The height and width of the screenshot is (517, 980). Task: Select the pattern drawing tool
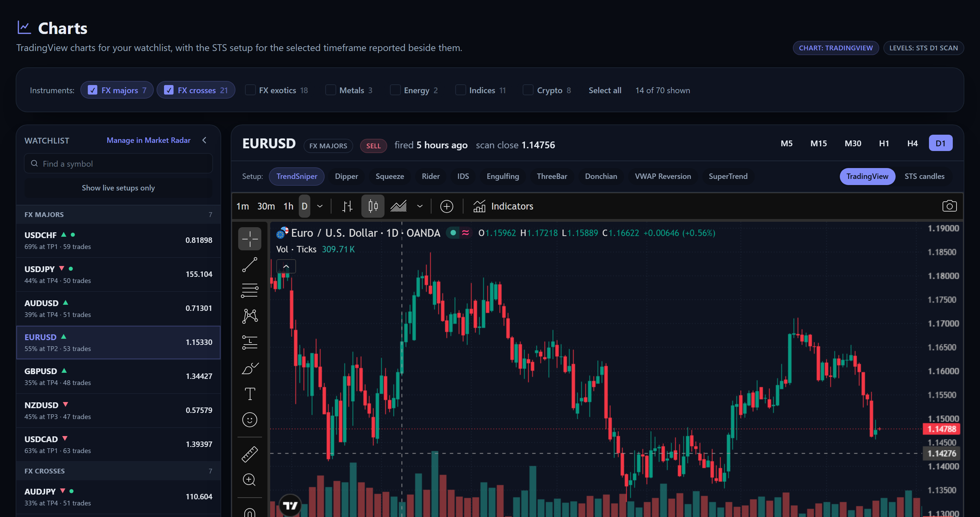pyautogui.click(x=249, y=316)
